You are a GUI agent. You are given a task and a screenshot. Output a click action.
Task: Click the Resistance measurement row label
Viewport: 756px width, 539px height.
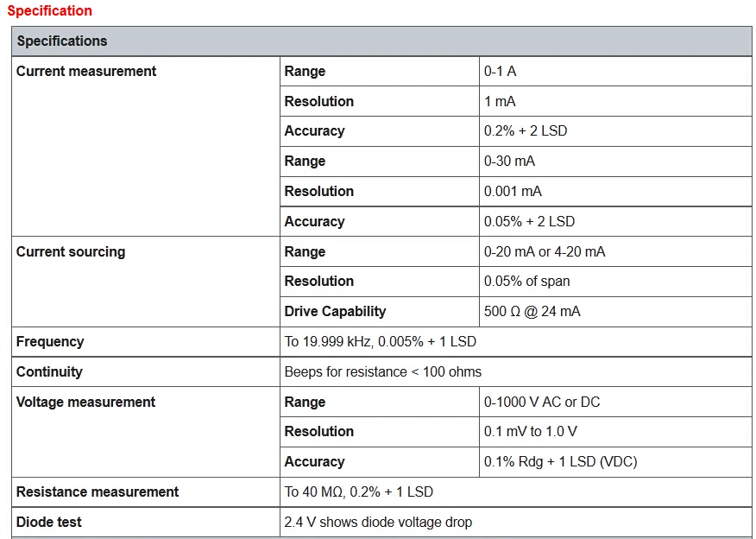(x=98, y=491)
